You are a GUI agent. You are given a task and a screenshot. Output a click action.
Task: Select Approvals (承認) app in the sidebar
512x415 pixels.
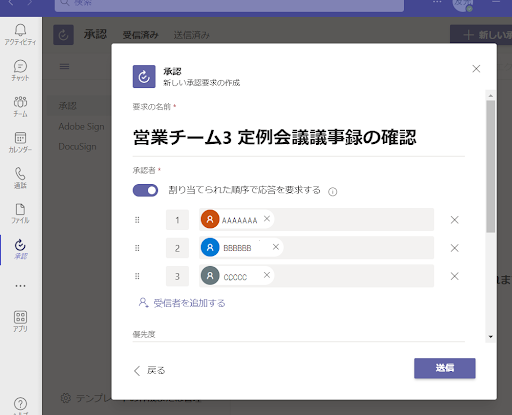[x=20, y=249]
